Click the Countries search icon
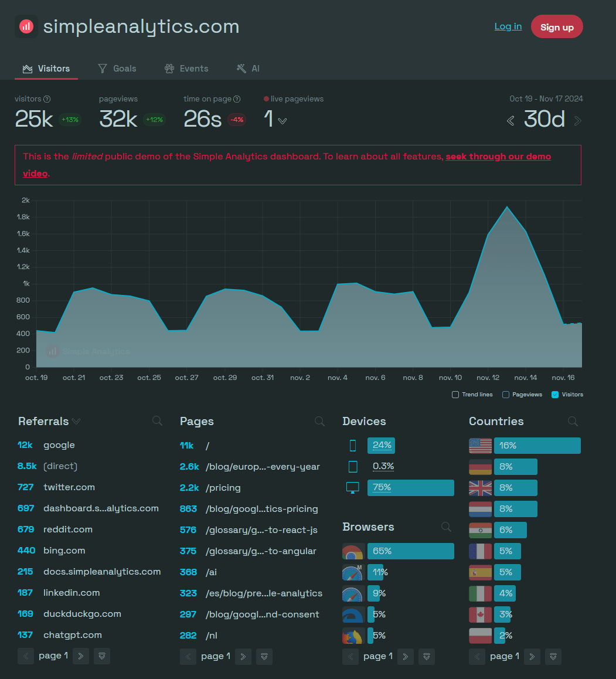The image size is (616, 679). 572,420
